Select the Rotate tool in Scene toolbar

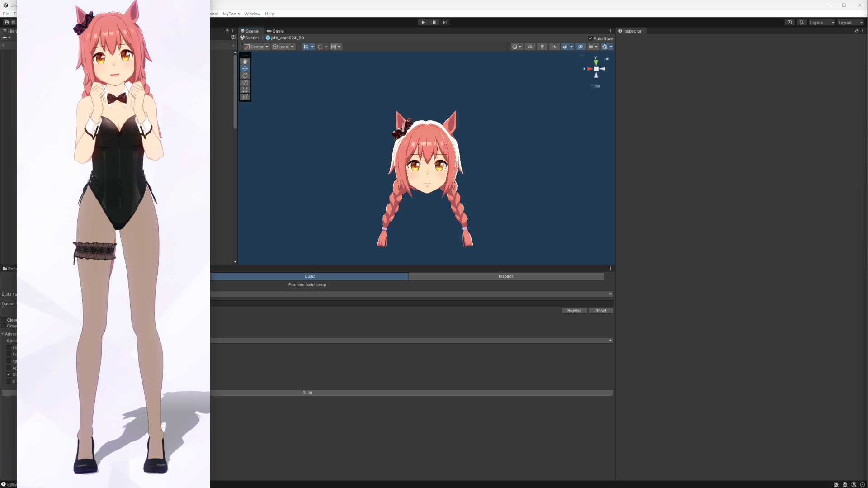click(x=245, y=76)
